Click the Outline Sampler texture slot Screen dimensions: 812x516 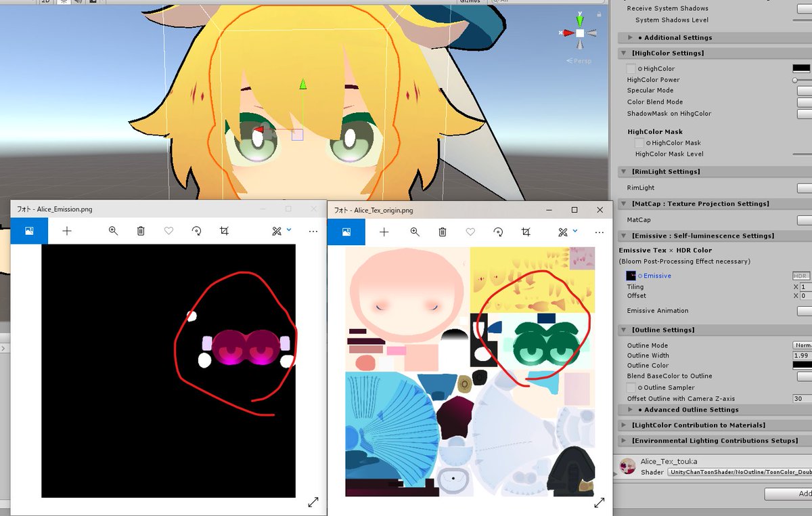tap(631, 387)
